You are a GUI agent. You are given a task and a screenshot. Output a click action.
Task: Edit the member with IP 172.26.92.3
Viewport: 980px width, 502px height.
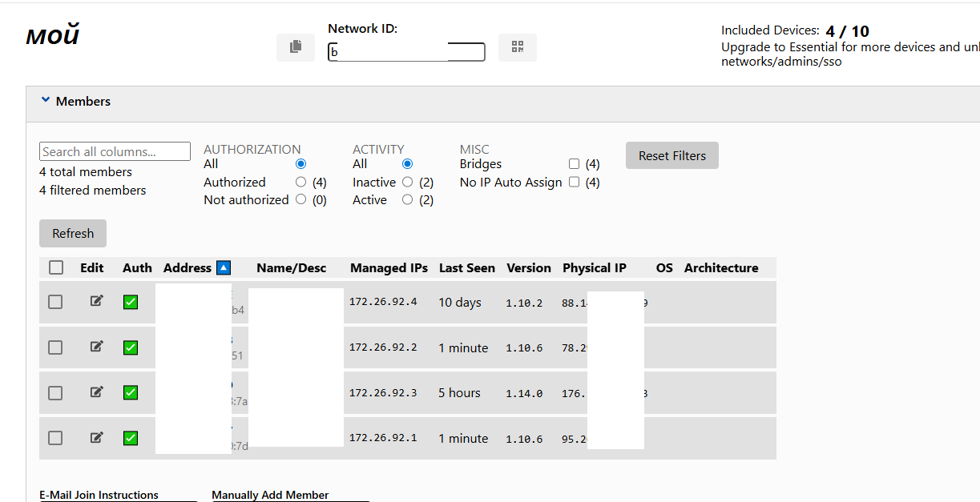[97, 392]
